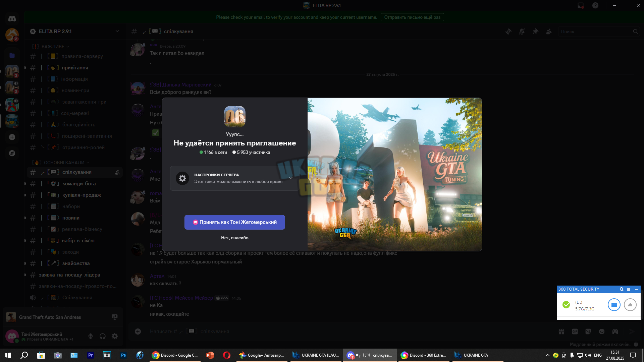Screen dimensions: 644x362
Task: Open Explore Discoverable Servers compass icon
Action: [12, 153]
